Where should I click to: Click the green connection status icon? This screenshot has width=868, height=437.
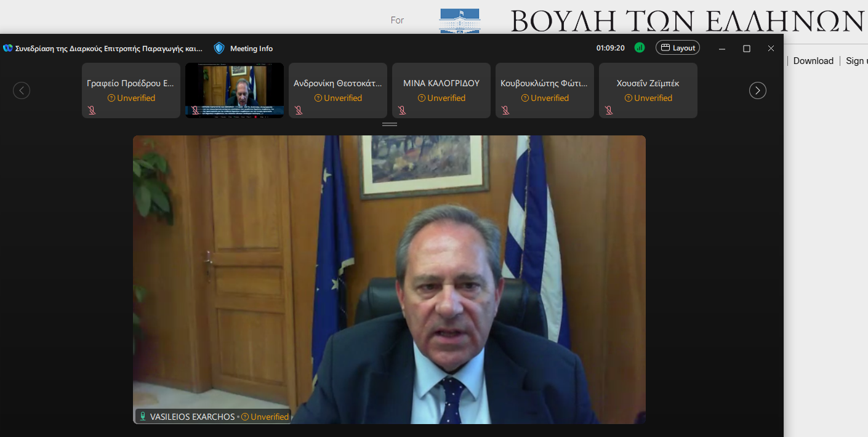(x=640, y=47)
